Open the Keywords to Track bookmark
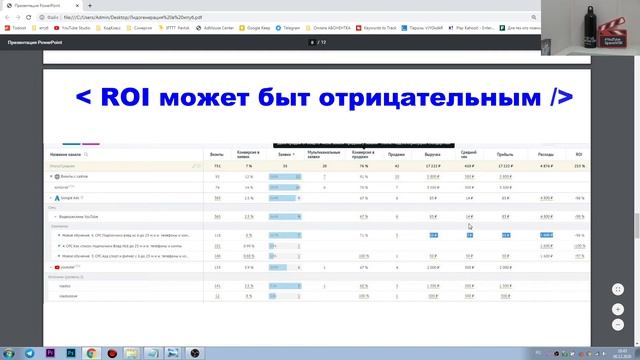Viewport: 640px width, 360px height. pyautogui.click(x=376, y=28)
